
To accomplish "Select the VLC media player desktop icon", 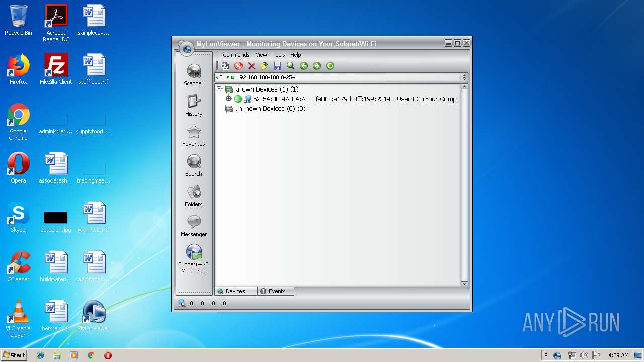I will [18, 319].
